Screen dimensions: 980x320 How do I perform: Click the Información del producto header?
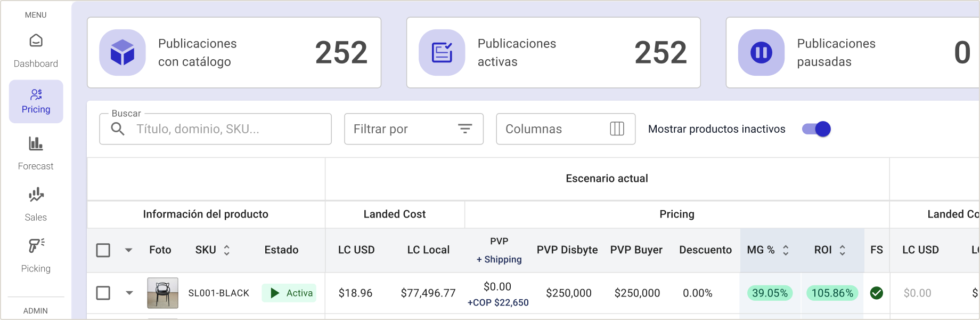tap(206, 214)
